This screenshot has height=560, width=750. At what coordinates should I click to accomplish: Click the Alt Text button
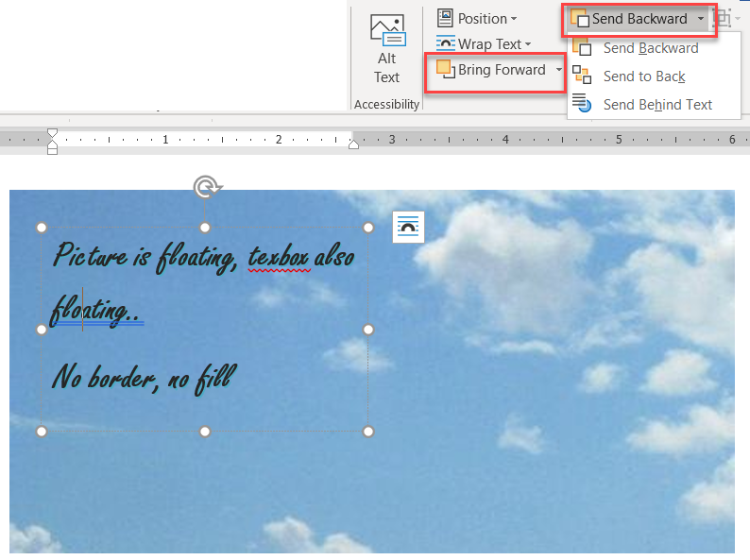tap(387, 49)
